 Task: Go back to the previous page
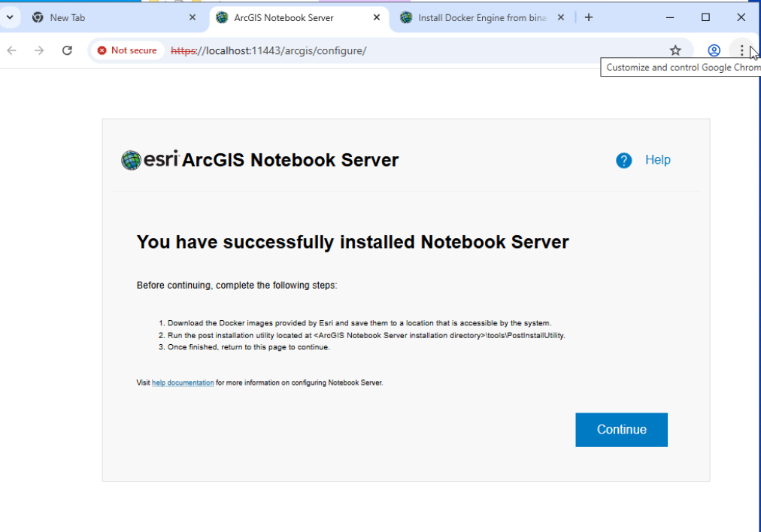(11, 50)
